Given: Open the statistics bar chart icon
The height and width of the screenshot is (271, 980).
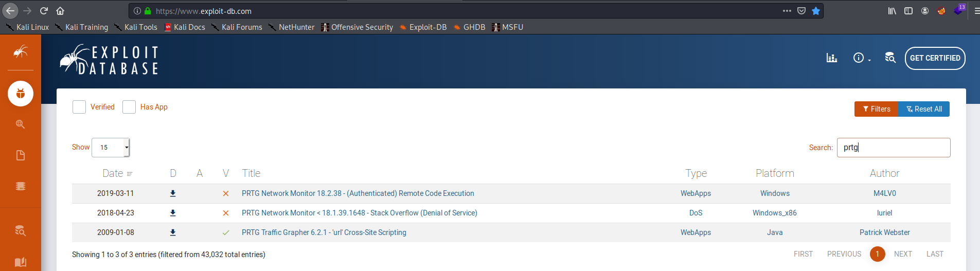Looking at the screenshot, I should click(832, 58).
